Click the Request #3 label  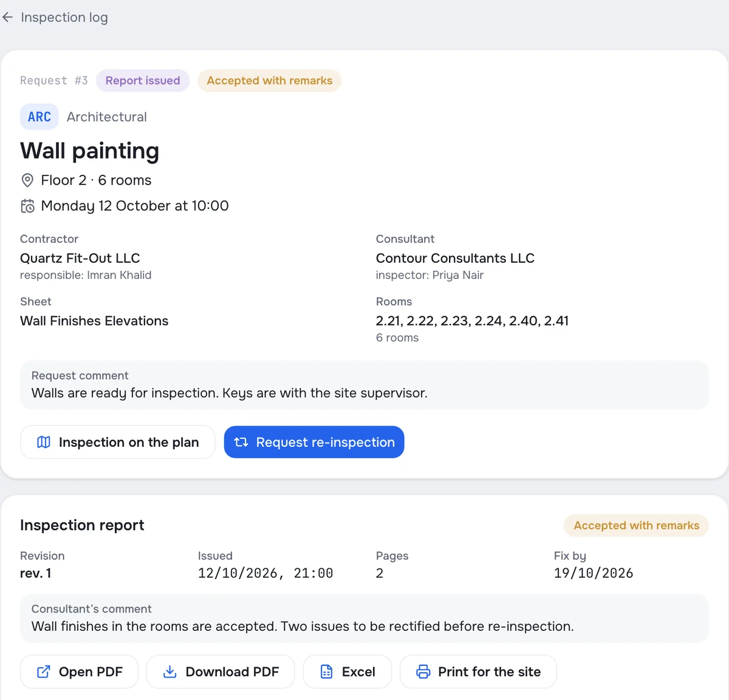click(x=54, y=81)
